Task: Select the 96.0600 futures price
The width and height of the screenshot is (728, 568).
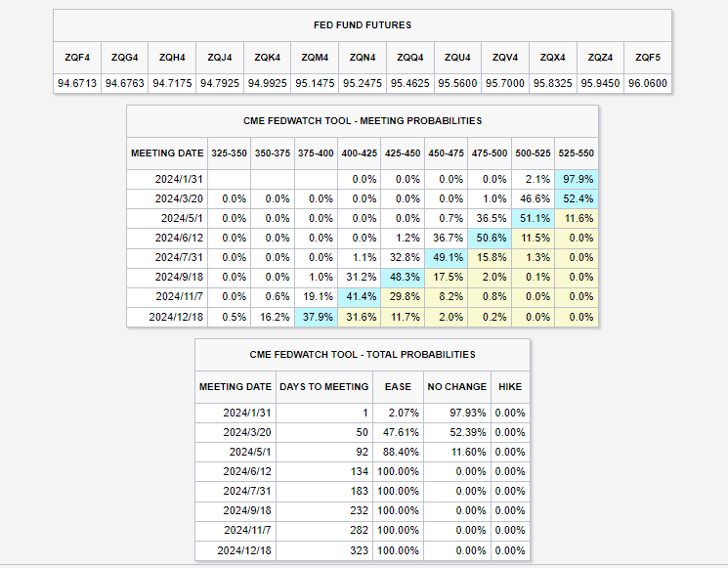Action: point(648,84)
